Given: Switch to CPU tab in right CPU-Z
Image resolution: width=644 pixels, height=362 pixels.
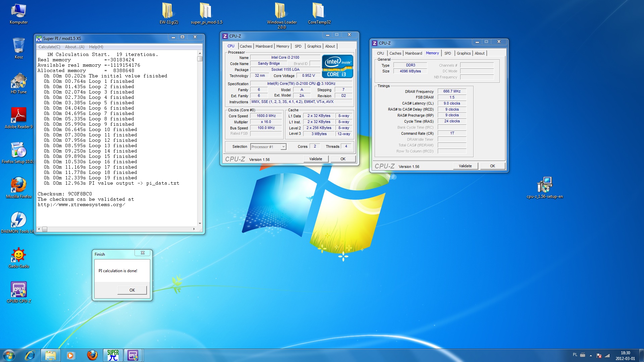Looking at the screenshot, I should point(380,53).
